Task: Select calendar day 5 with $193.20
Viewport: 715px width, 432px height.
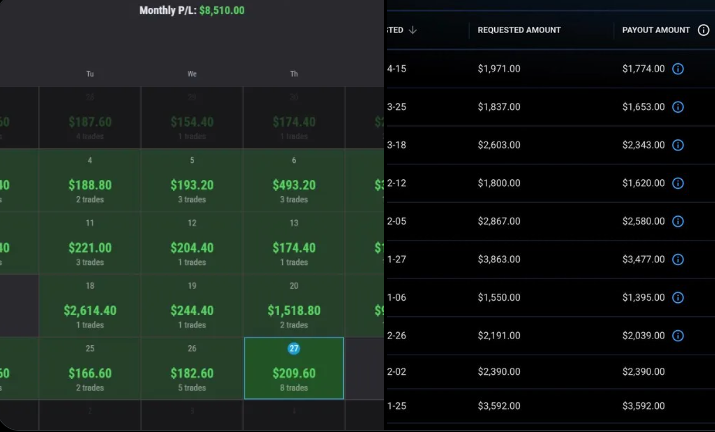Action: point(192,180)
